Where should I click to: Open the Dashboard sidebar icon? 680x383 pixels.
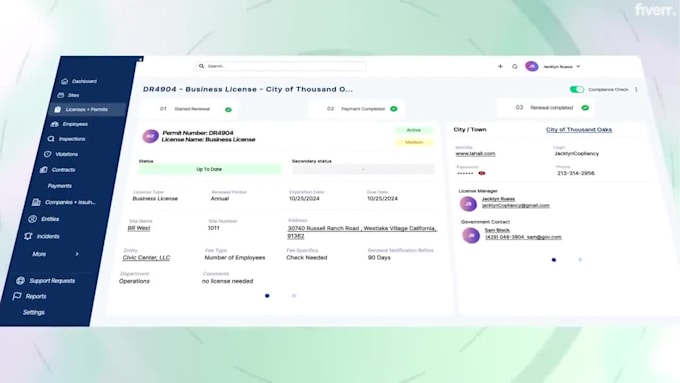[x=65, y=81]
